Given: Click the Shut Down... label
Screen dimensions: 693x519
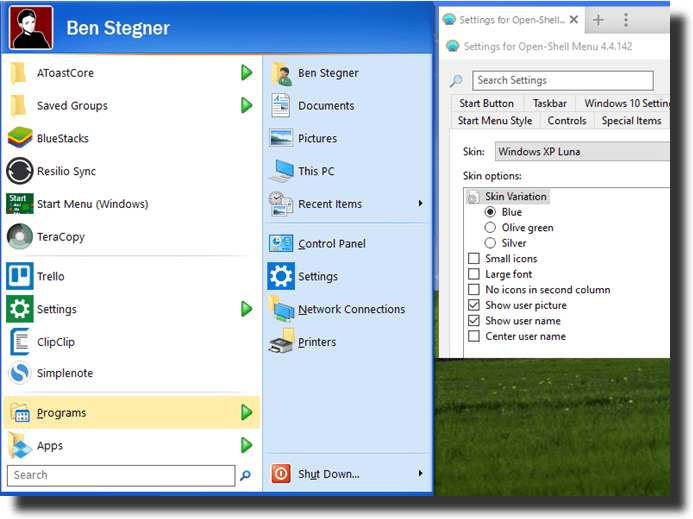Looking at the screenshot, I should (329, 474).
